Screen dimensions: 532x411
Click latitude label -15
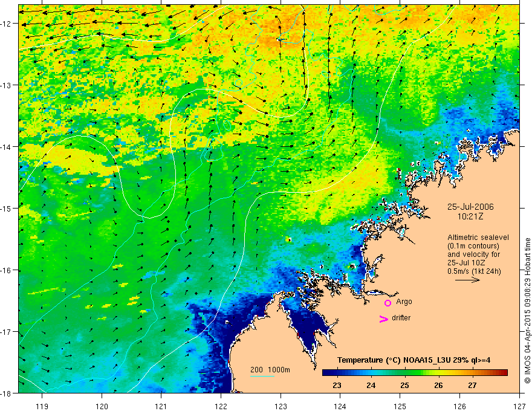coord(6,208)
